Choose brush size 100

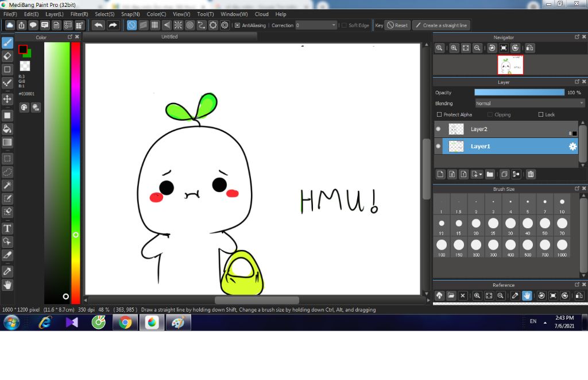click(442, 247)
